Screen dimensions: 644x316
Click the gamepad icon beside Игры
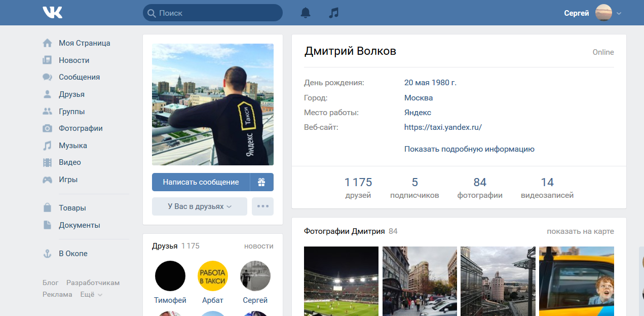click(x=47, y=180)
